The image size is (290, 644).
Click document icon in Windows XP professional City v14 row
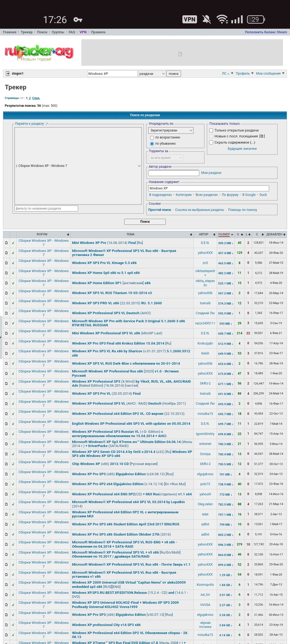click(x=6, y=625)
